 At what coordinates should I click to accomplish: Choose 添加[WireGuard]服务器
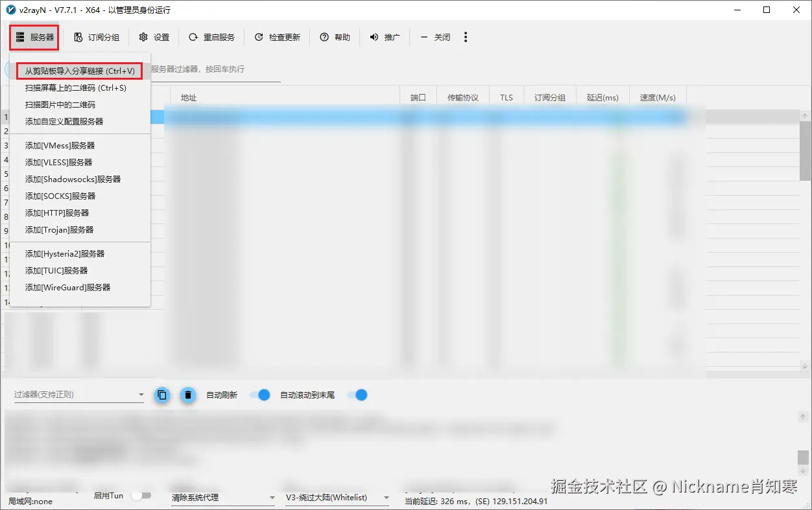[x=80, y=287]
